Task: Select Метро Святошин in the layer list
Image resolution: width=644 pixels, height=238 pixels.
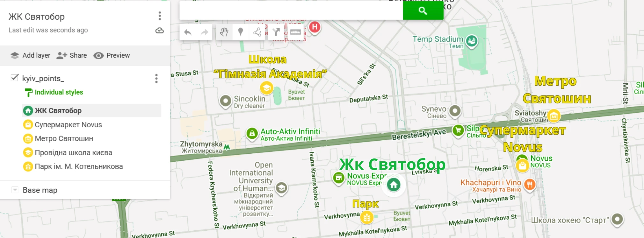Action: click(64, 139)
